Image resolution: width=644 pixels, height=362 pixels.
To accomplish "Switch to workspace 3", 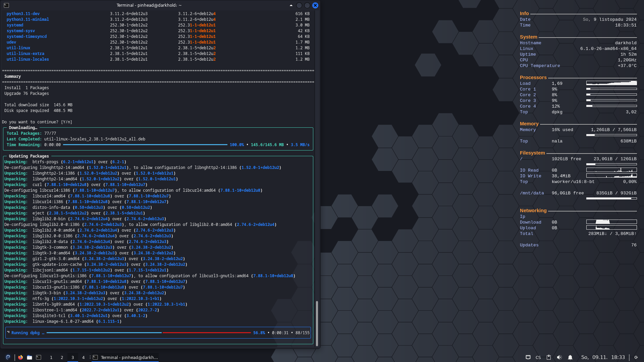I will tap(72, 357).
